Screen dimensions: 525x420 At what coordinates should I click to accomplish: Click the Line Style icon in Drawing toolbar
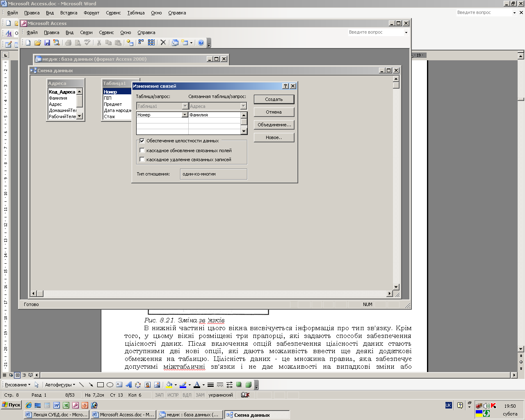pyautogui.click(x=210, y=385)
